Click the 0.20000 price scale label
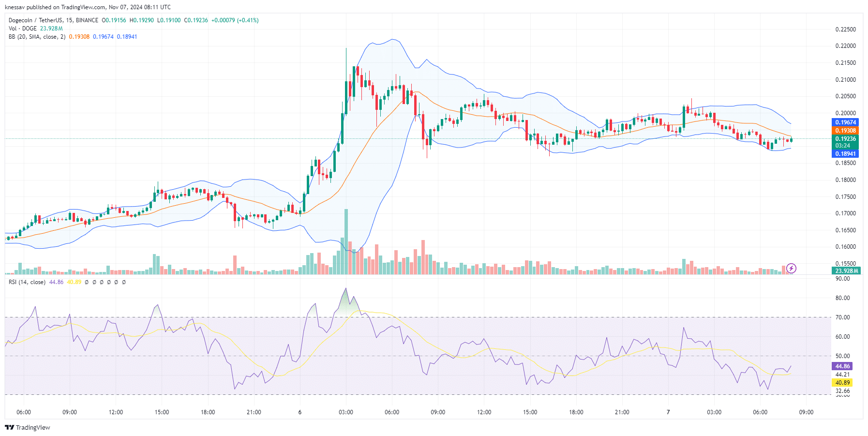The height and width of the screenshot is (436, 868). (x=846, y=113)
